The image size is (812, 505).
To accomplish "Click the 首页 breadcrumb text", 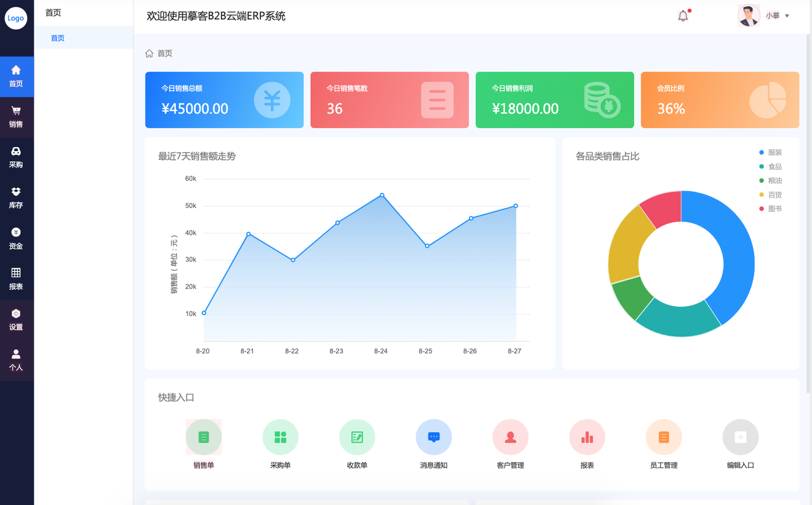I will coord(165,53).
